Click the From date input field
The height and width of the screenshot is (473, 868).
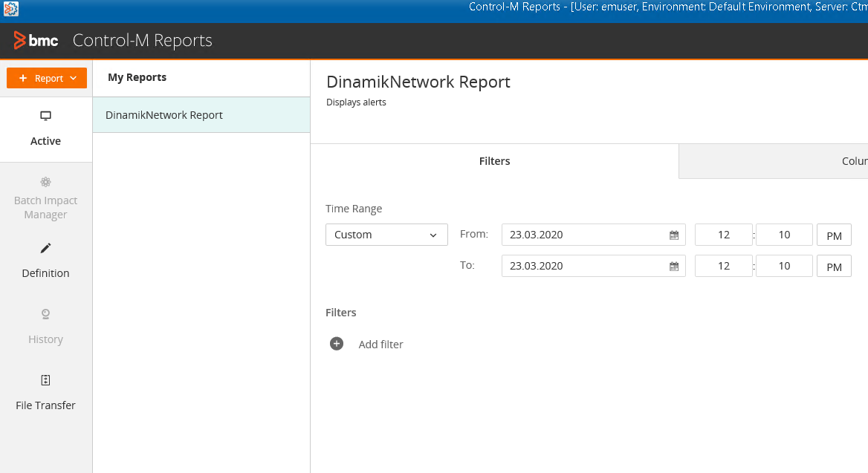583,235
